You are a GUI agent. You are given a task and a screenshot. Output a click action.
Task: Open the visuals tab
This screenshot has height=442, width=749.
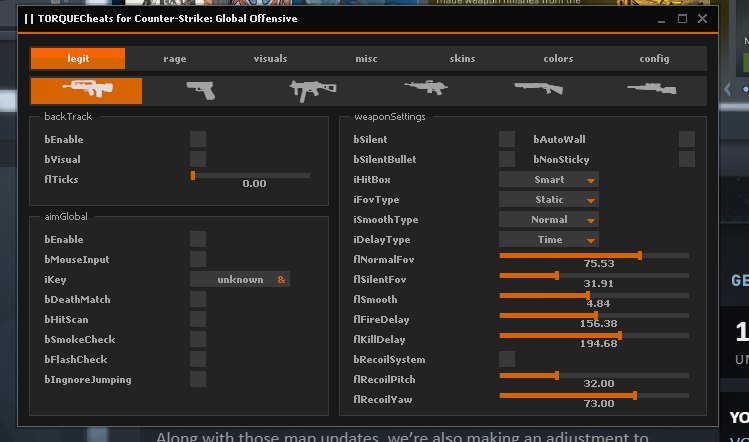[270, 58]
